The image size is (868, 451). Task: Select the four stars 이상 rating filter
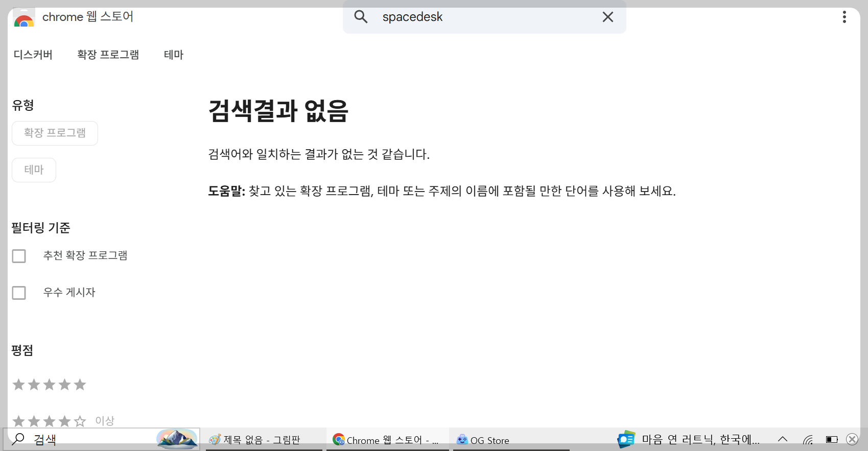[x=63, y=421]
